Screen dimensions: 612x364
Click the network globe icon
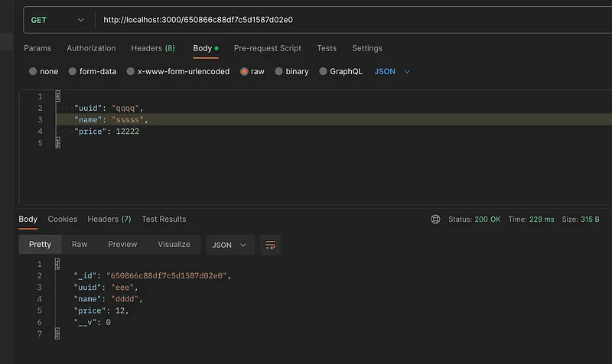coord(435,219)
